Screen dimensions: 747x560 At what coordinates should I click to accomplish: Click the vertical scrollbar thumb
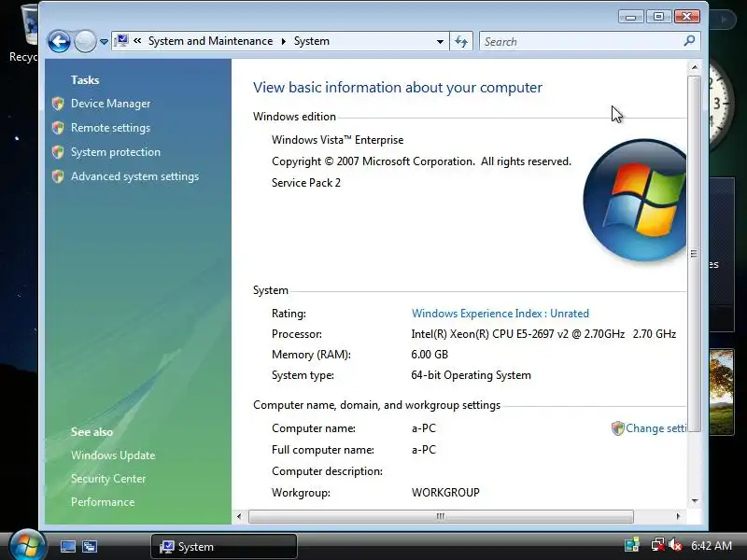coord(694,253)
